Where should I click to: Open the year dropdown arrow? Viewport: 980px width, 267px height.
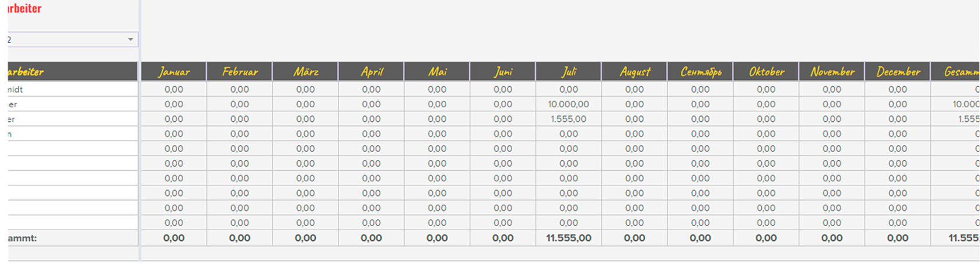(131, 40)
